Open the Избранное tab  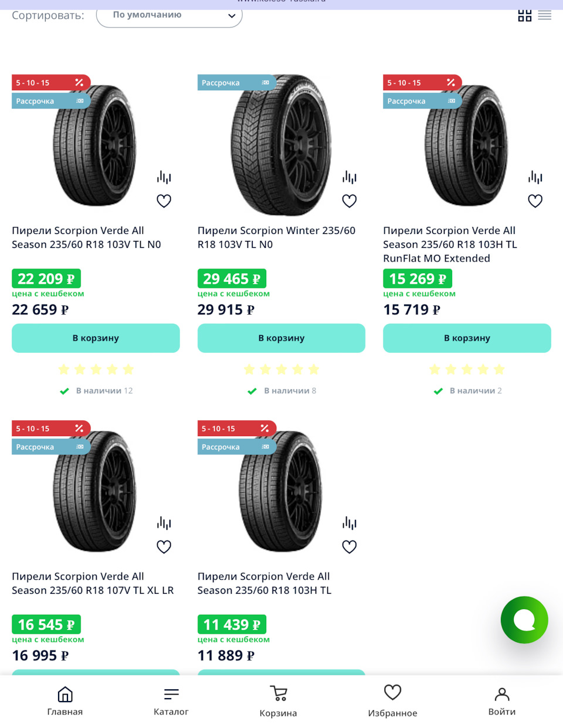pyautogui.click(x=392, y=701)
